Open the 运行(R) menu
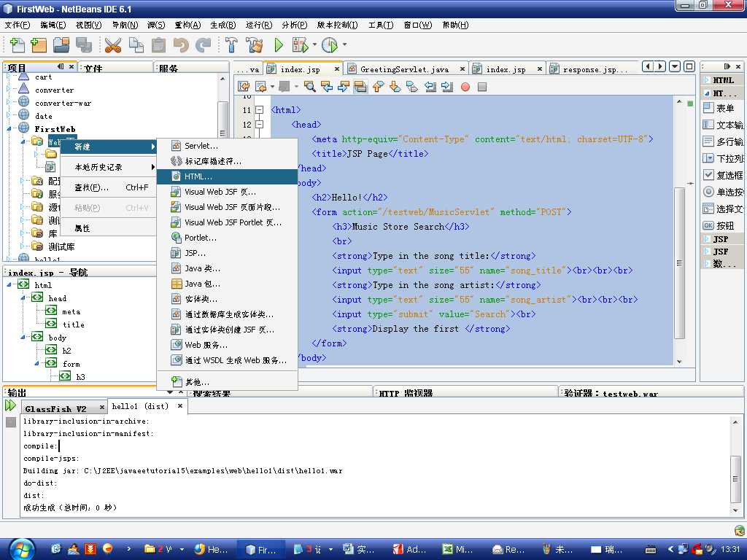The height and width of the screenshot is (560, 747). click(x=259, y=25)
